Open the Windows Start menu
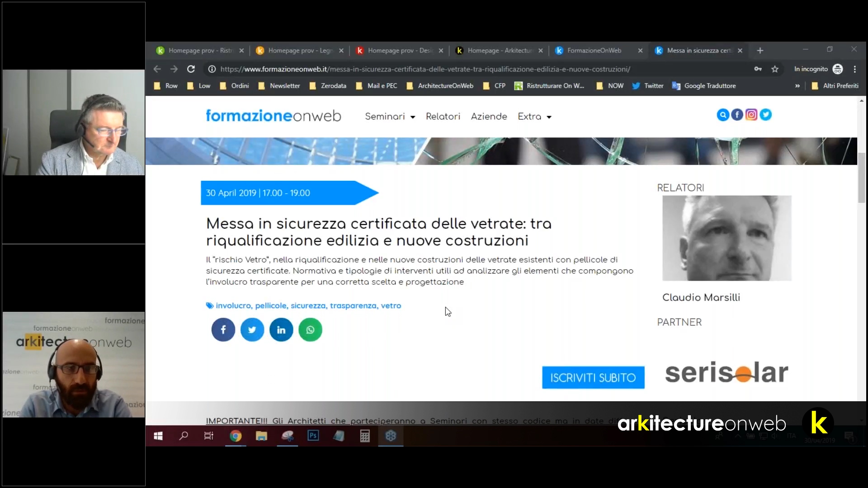 pos(158,436)
